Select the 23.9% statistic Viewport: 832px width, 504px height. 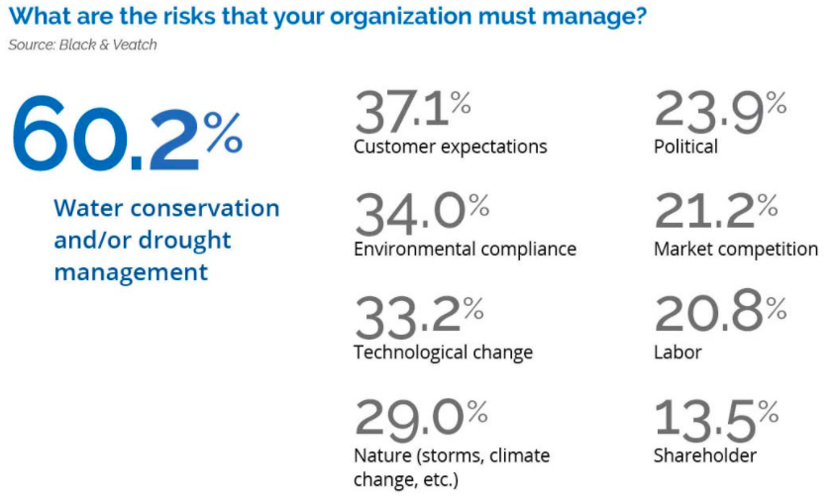[x=721, y=110]
